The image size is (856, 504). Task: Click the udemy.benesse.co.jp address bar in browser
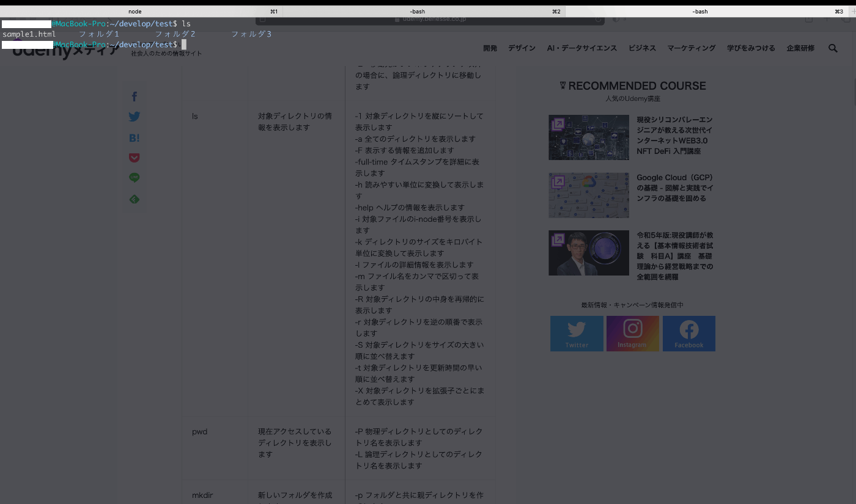pos(430,20)
